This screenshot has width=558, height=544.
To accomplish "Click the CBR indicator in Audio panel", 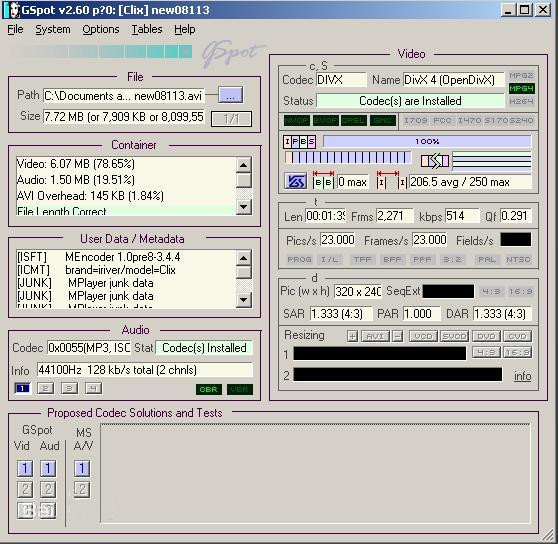I will 209,389.
